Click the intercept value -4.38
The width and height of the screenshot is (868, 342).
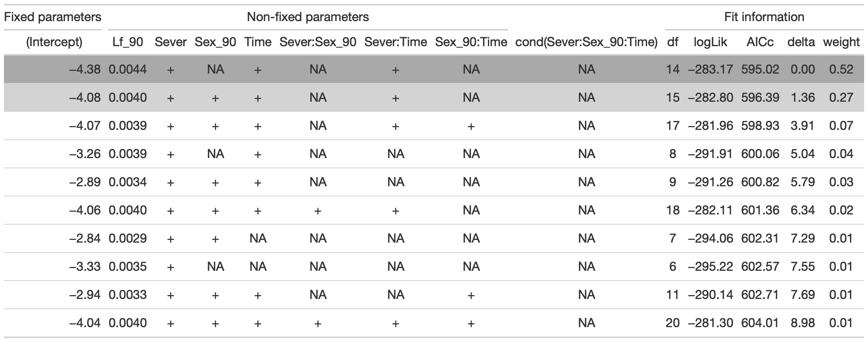85,70
